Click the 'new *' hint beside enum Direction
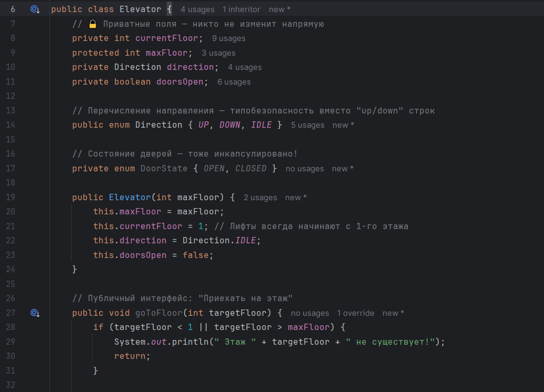 click(343, 125)
